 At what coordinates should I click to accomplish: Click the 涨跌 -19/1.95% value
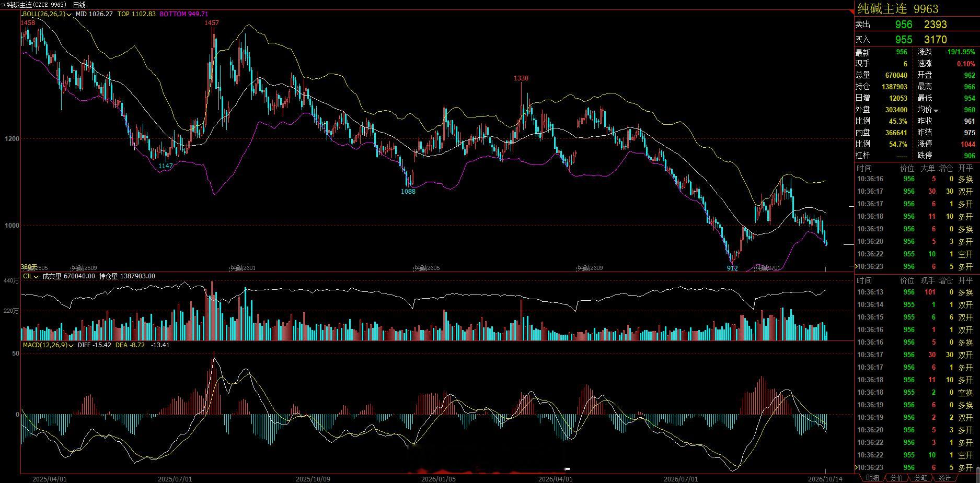click(960, 52)
